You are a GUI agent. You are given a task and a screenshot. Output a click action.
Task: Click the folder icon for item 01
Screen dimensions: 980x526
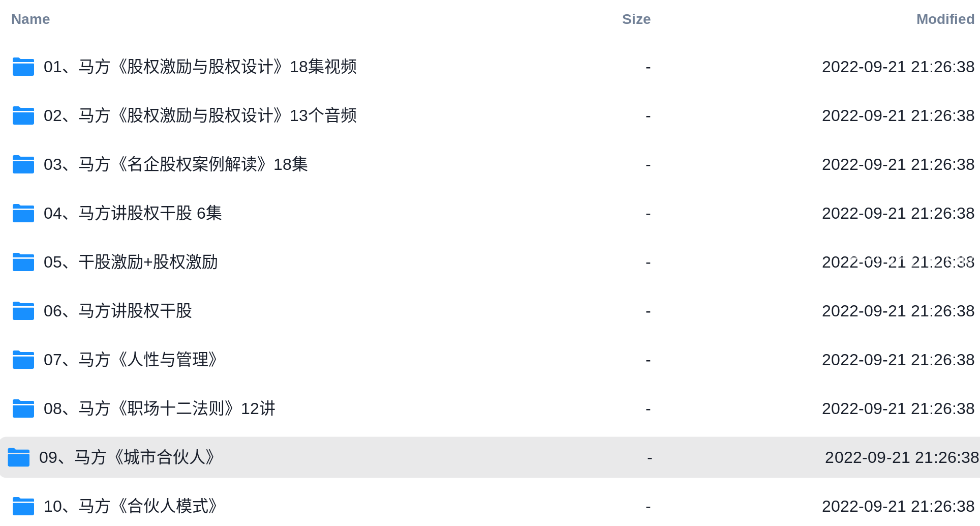(23, 67)
